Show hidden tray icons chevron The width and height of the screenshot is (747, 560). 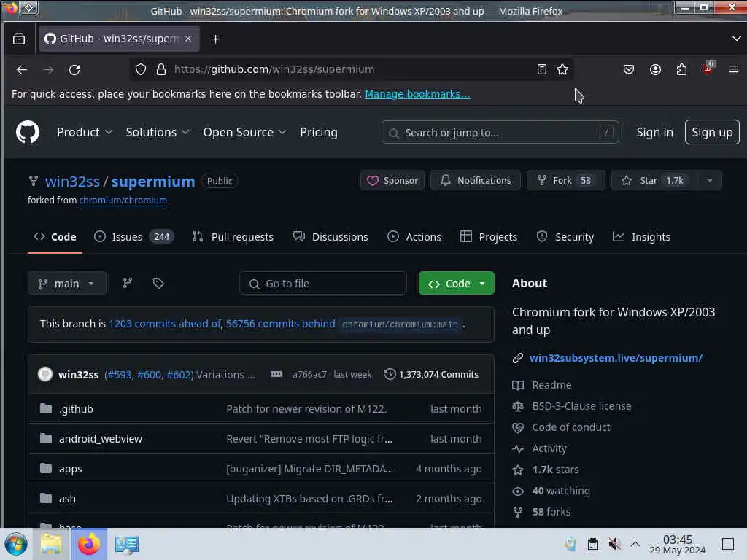[x=635, y=544]
